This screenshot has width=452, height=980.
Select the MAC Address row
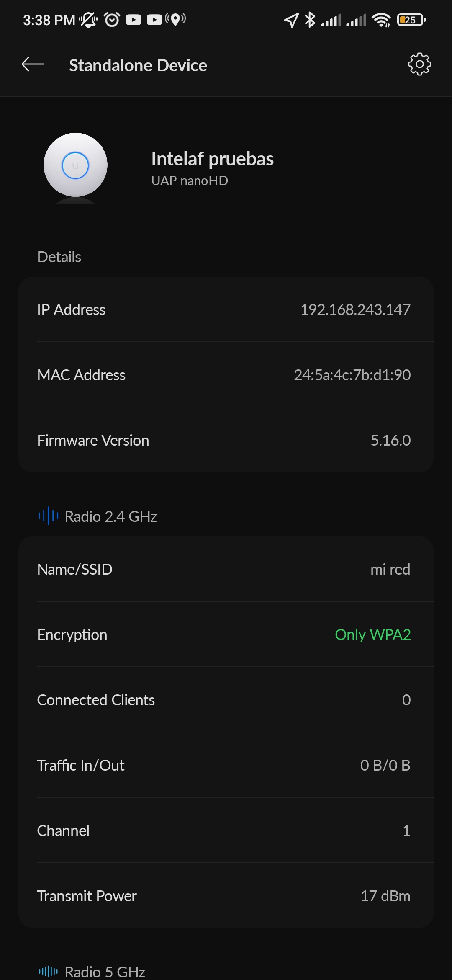click(x=226, y=375)
